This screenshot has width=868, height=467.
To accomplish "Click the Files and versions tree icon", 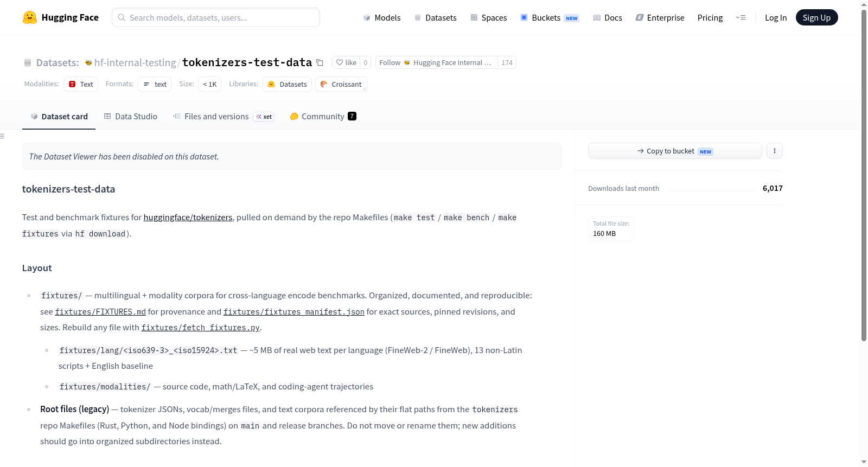I will click(x=177, y=116).
